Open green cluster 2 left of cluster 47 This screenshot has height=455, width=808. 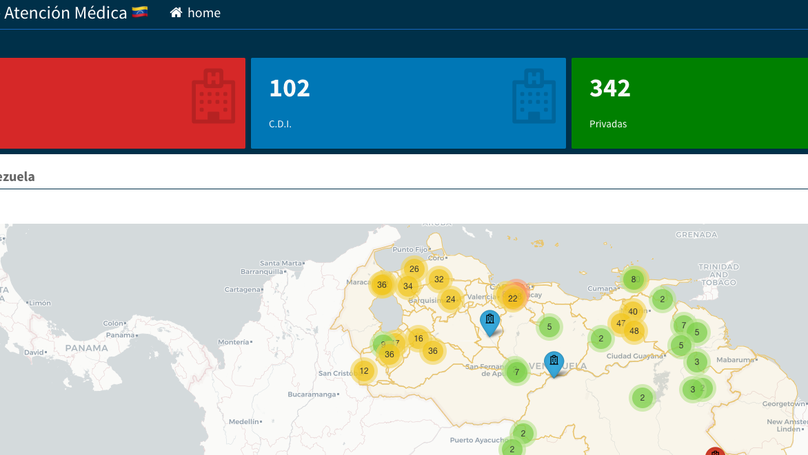tap(601, 339)
